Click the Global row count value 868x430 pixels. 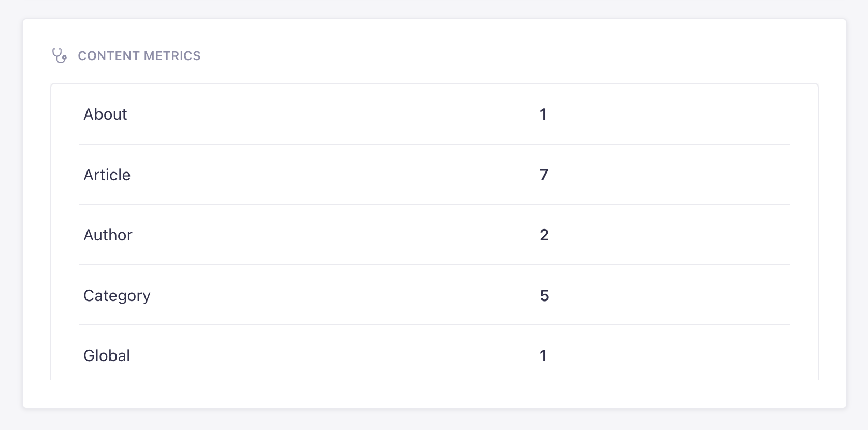coord(543,355)
